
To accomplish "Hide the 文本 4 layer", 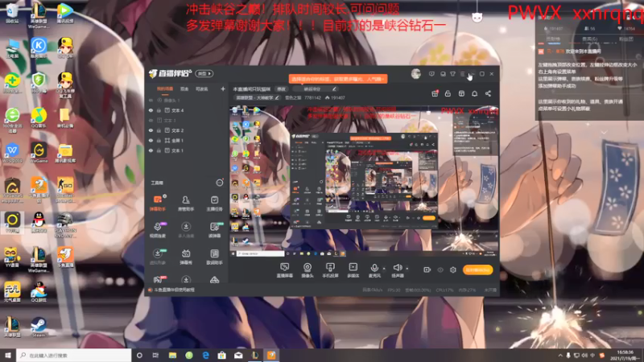I will pos(151,110).
